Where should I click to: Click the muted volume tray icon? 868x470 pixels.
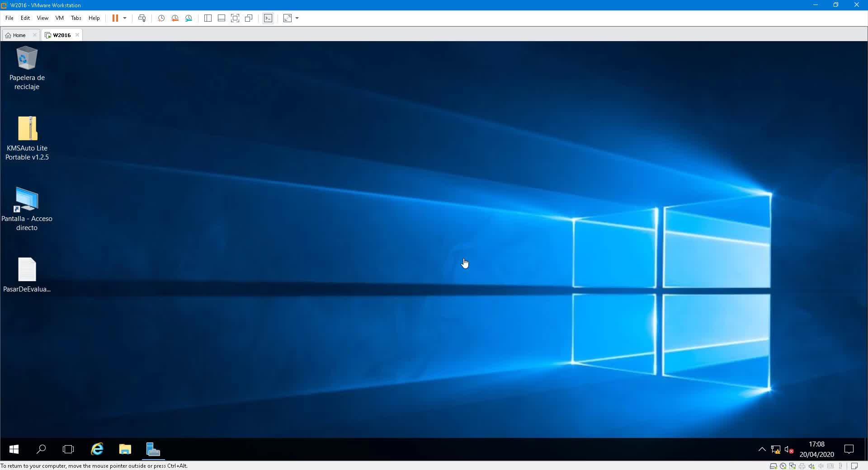789,450
